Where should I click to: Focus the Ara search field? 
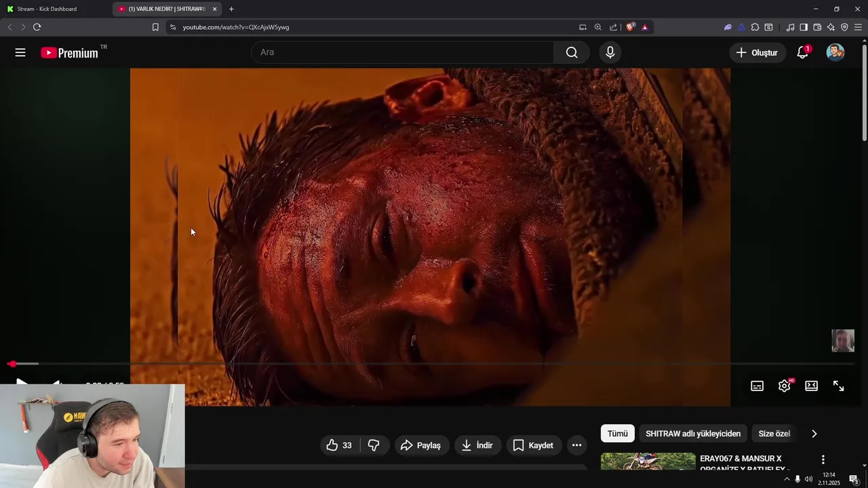(403, 52)
